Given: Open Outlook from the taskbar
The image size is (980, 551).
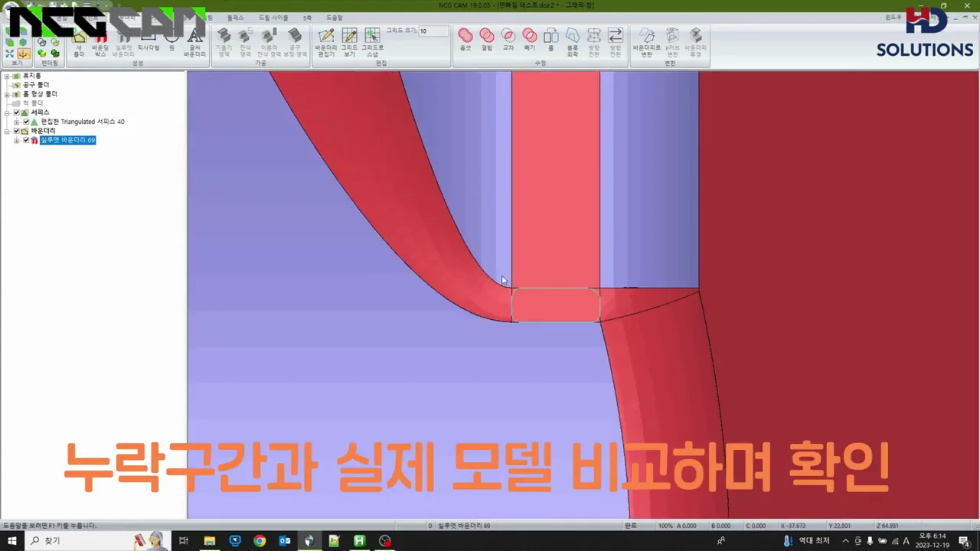Looking at the screenshot, I should tap(285, 541).
